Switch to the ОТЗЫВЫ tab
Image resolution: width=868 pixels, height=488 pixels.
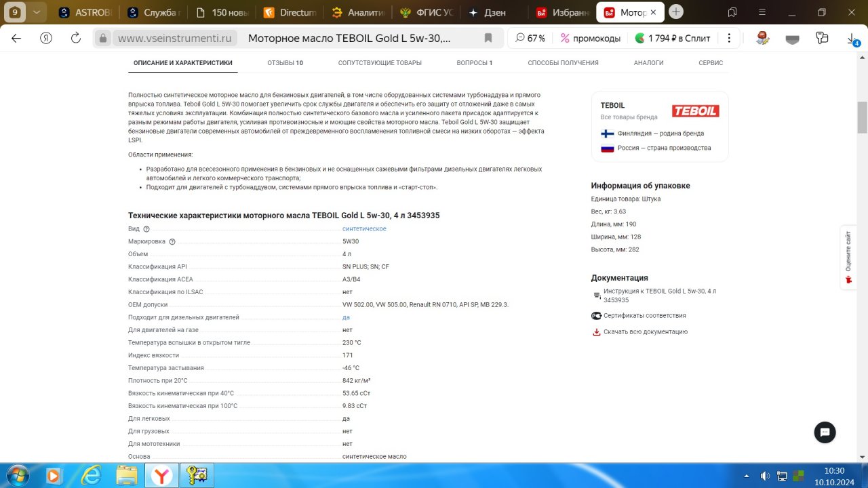coord(285,63)
